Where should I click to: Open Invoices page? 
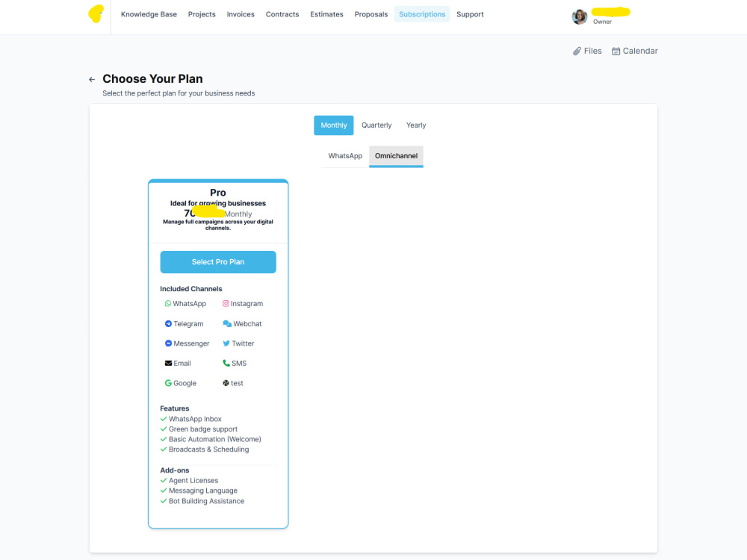click(241, 14)
